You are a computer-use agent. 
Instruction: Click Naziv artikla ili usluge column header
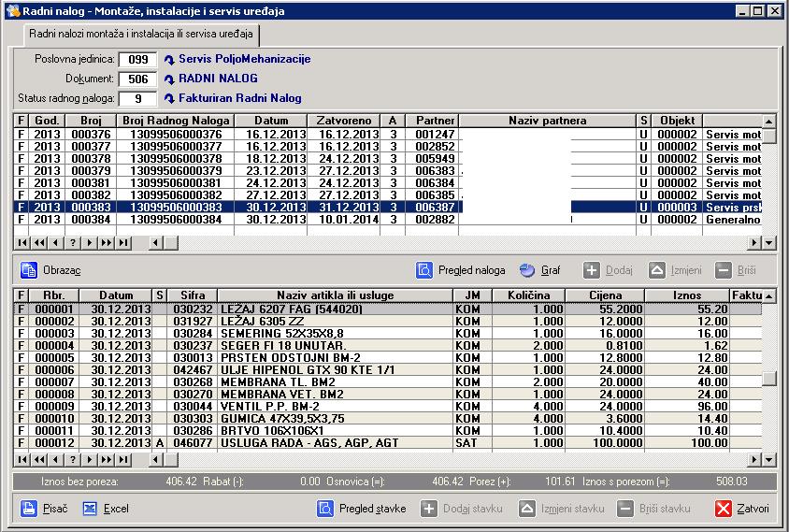click(335, 295)
